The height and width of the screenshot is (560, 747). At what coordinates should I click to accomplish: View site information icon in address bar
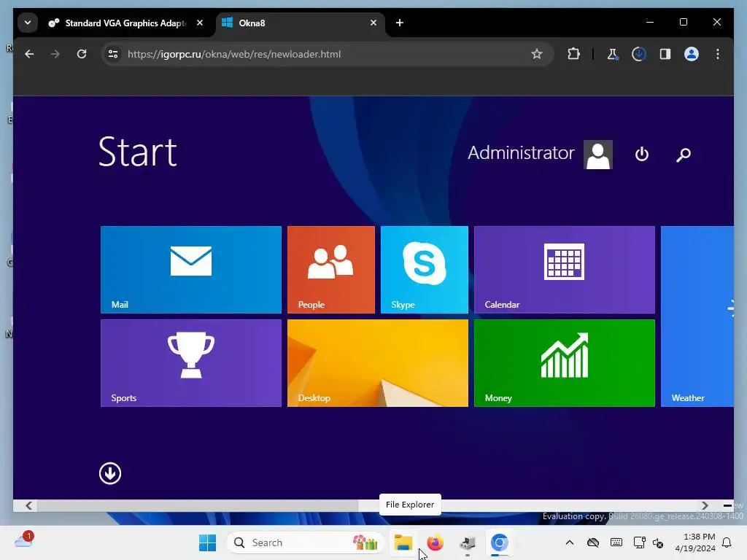click(x=113, y=54)
